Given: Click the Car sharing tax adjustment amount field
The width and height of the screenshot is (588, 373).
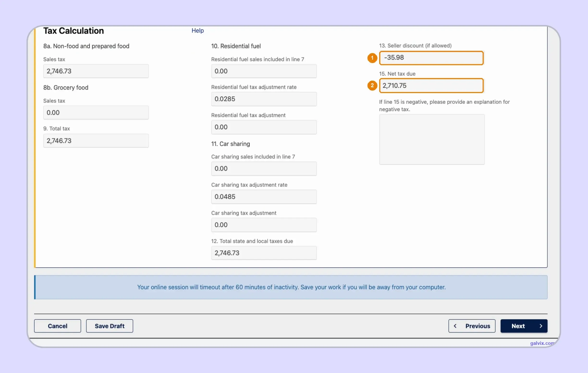Looking at the screenshot, I should [x=264, y=225].
